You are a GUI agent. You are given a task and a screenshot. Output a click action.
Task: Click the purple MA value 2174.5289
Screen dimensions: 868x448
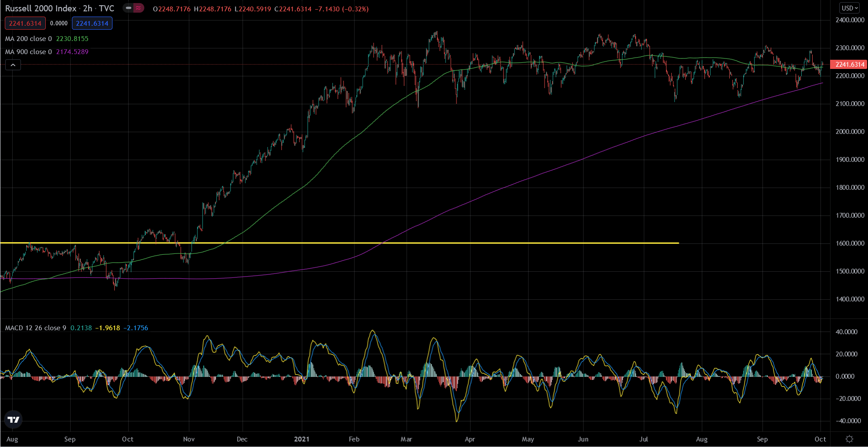click(72, 52)
